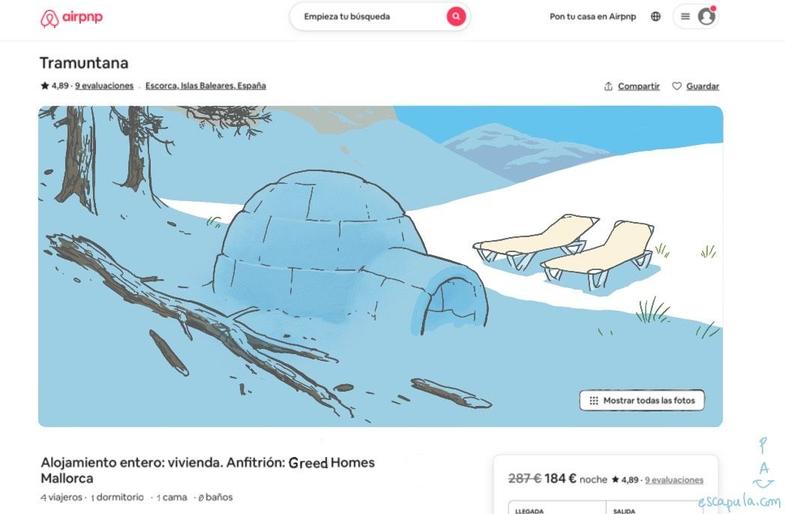Open Escorca, Islas Baleares, España location link

click(206, 86)
